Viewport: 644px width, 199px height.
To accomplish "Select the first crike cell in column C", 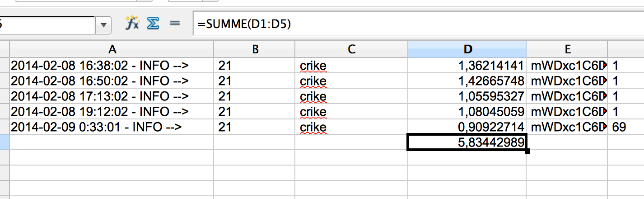I will point(351,66).
